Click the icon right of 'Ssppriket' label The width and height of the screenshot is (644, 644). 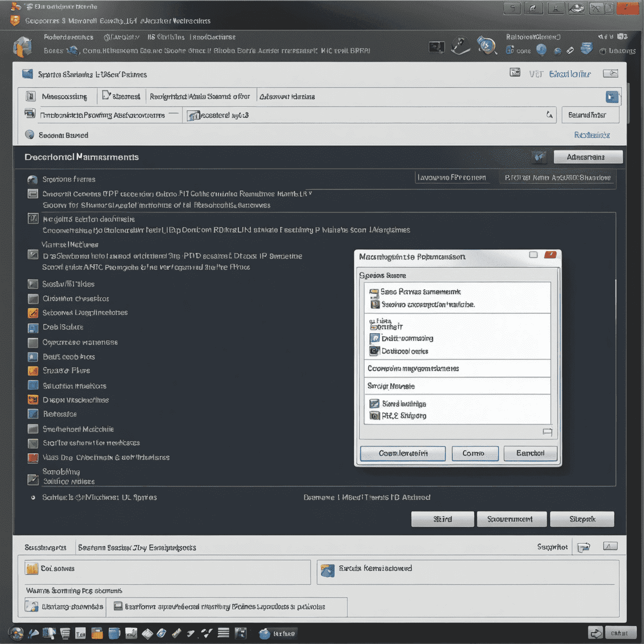click(x=584, y=547)
